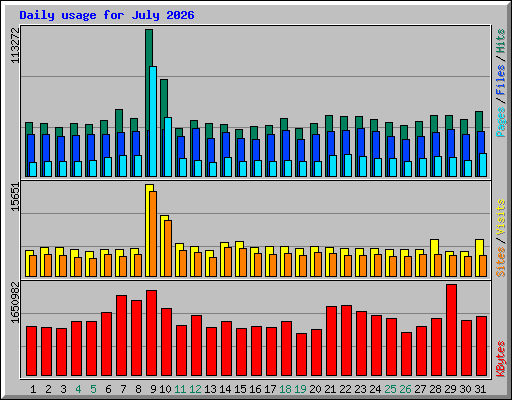Click the yellow visits bar for day 28

click(x=434, y=246)
